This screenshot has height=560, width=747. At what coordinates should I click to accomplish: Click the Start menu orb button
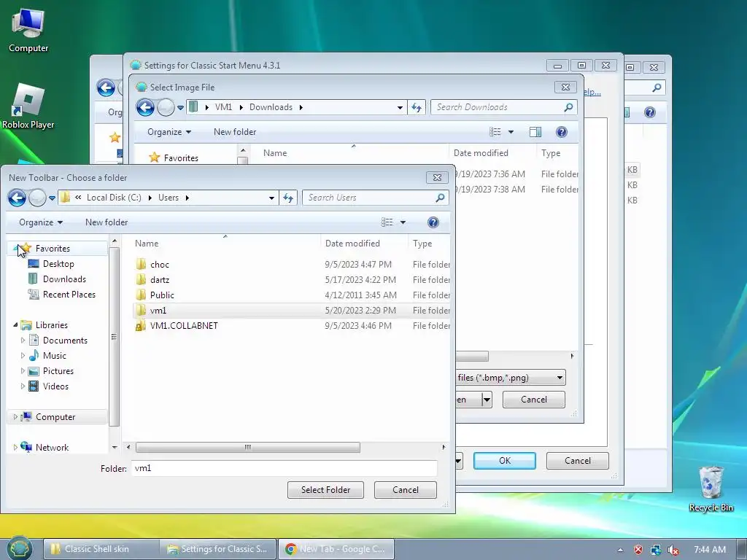(20, 548)
